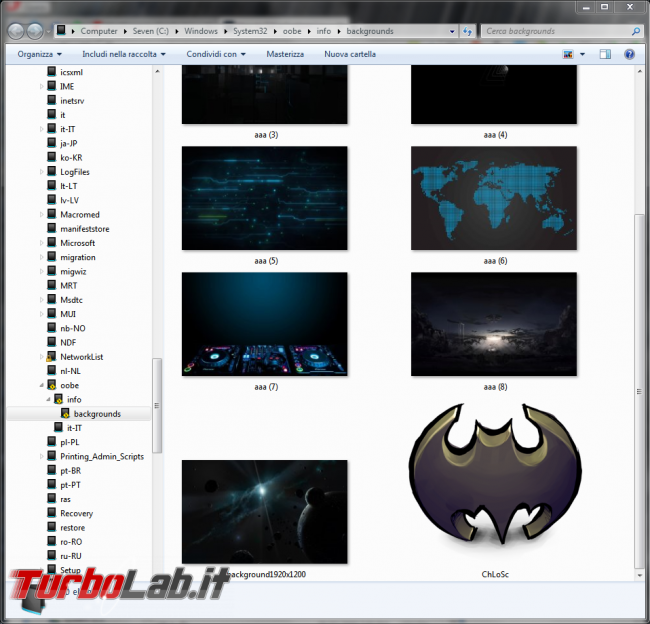This screenshot has height=624, width=650.
Task: Expand the Microsoft tree node
Action: (x=41, y=243)
